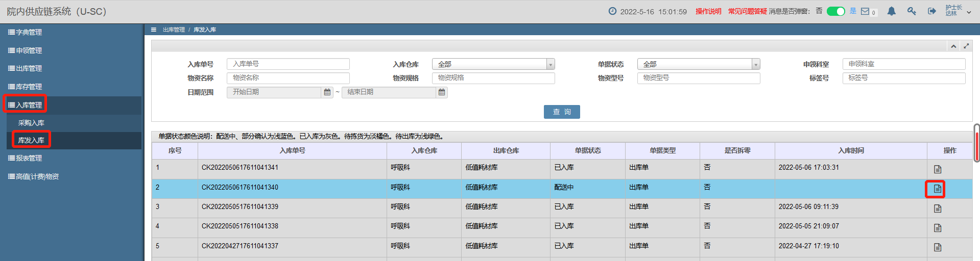The image size is (980, 261).
Task: Open the 入库仓库 dropdown
Action: (493, 64)
